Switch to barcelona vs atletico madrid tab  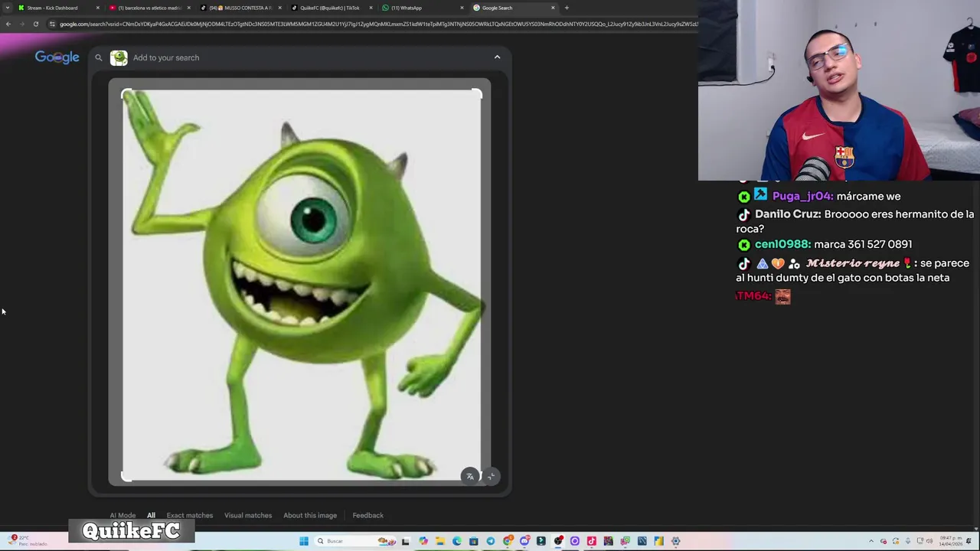click(149, 8)
